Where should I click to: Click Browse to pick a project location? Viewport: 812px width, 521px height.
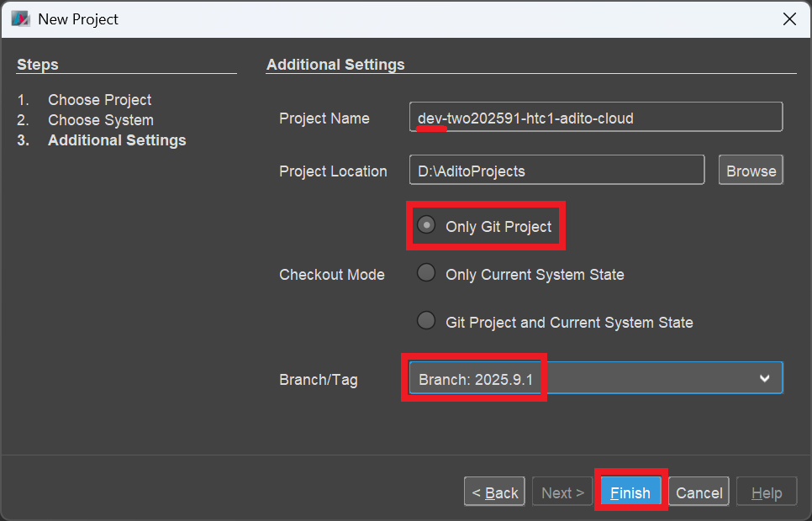tap(750, 170)
